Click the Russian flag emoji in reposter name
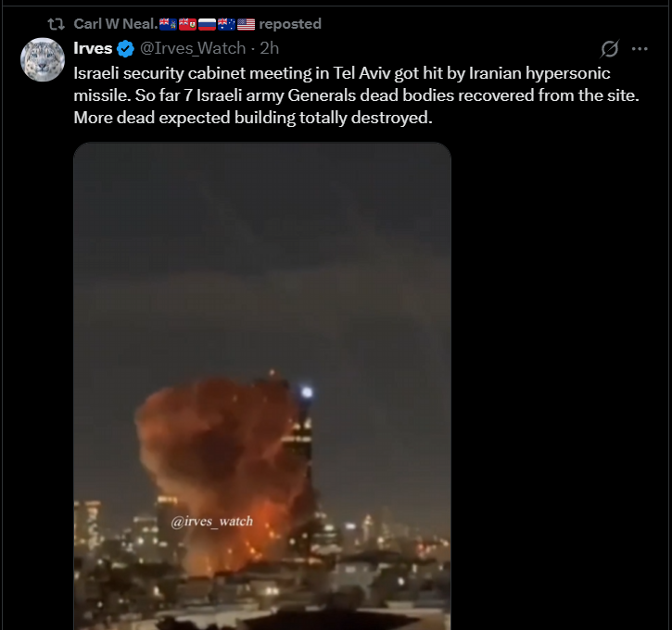The height and width of the screenshot is (630, 672). point(207,24)
